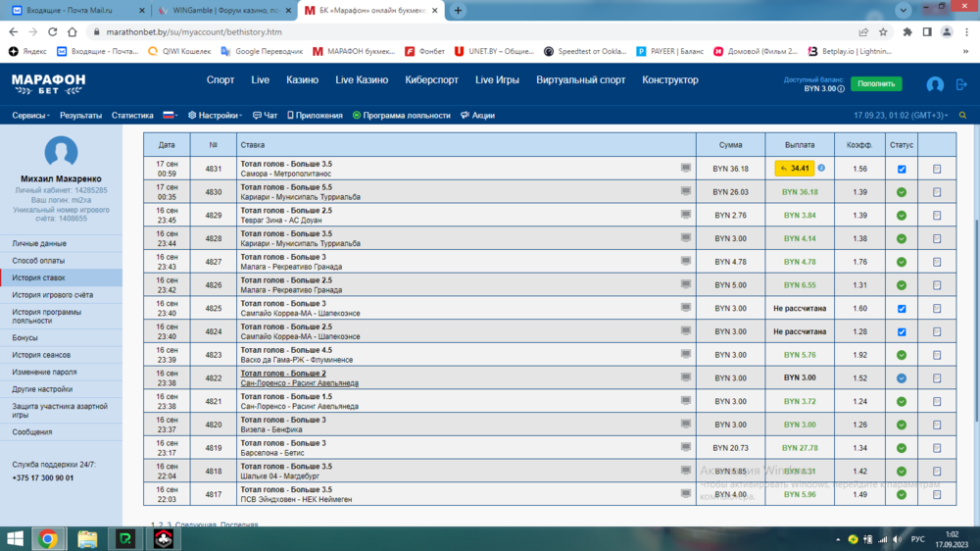
Task: Open the language flag dropdown
Action: [x=171, y=115]
